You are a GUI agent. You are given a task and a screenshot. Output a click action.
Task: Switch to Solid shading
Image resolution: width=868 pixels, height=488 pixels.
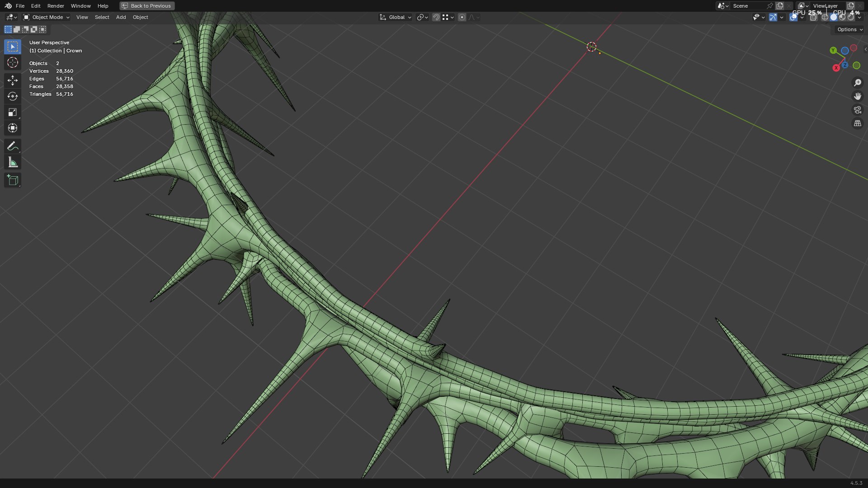pyautogui.click(x=834, y=17)
